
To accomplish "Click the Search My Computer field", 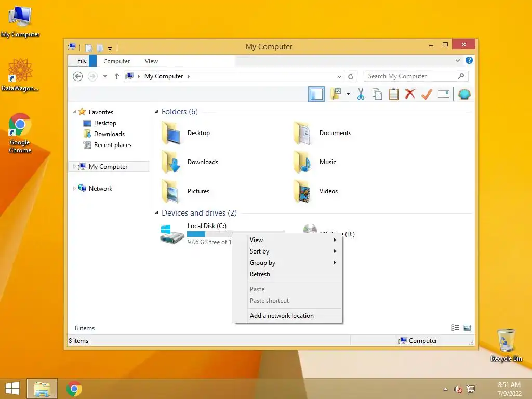I will 416,76.
